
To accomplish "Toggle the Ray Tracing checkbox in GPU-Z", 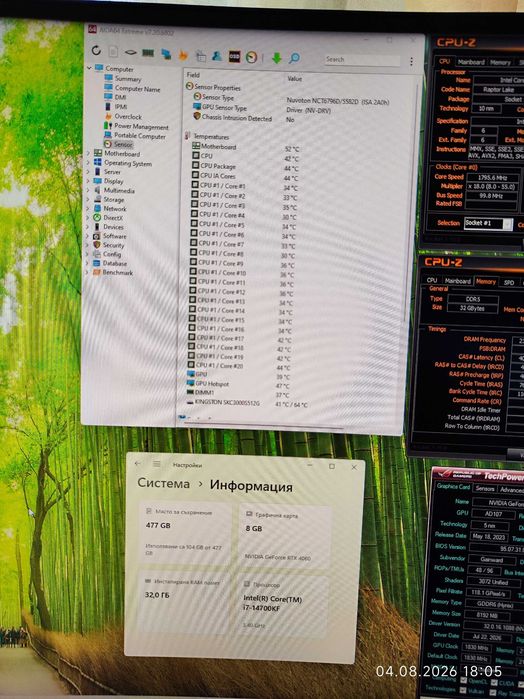I will [x=494, y=692].
